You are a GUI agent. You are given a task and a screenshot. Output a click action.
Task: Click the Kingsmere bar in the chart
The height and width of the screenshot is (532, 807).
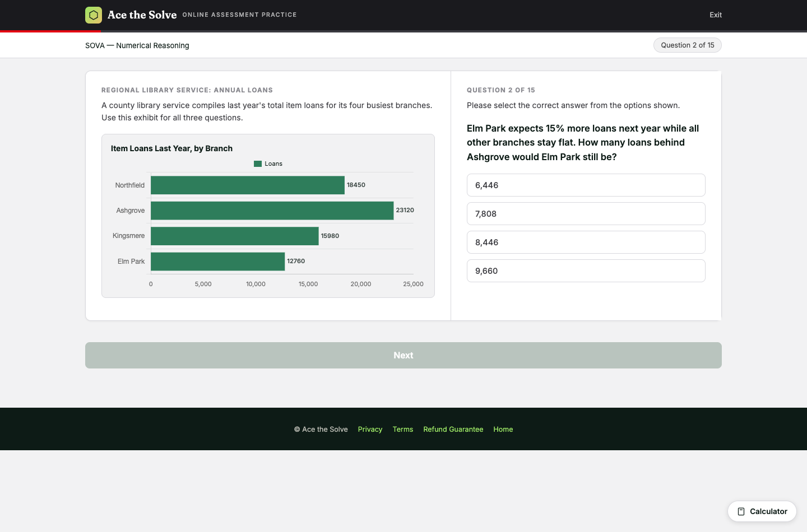pyautogui.click(x=235, y=236)
